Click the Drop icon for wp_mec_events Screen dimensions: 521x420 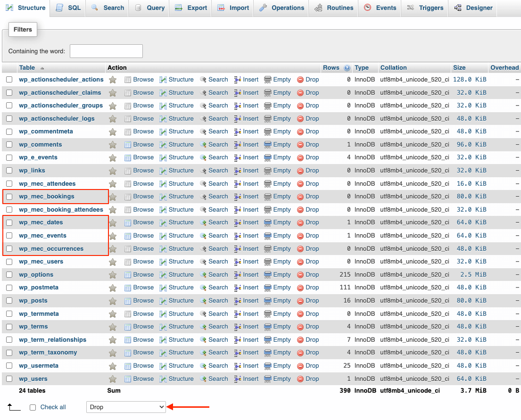pos(300,236)
